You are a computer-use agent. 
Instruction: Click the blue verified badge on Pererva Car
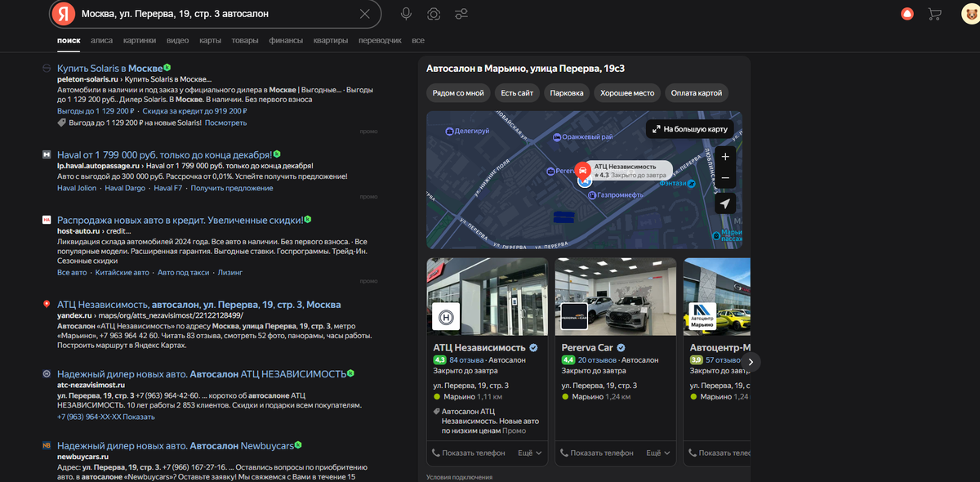[x=621, y=347]
